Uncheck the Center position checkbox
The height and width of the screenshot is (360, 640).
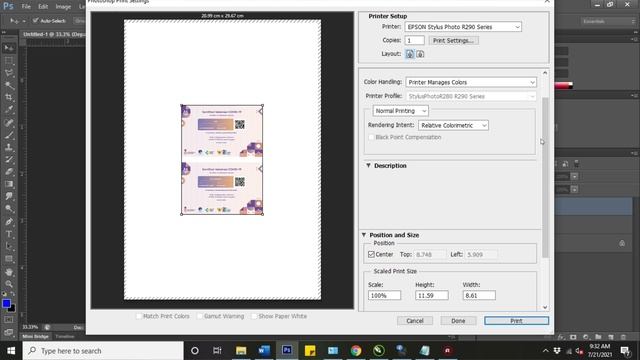tap(371, 254)
